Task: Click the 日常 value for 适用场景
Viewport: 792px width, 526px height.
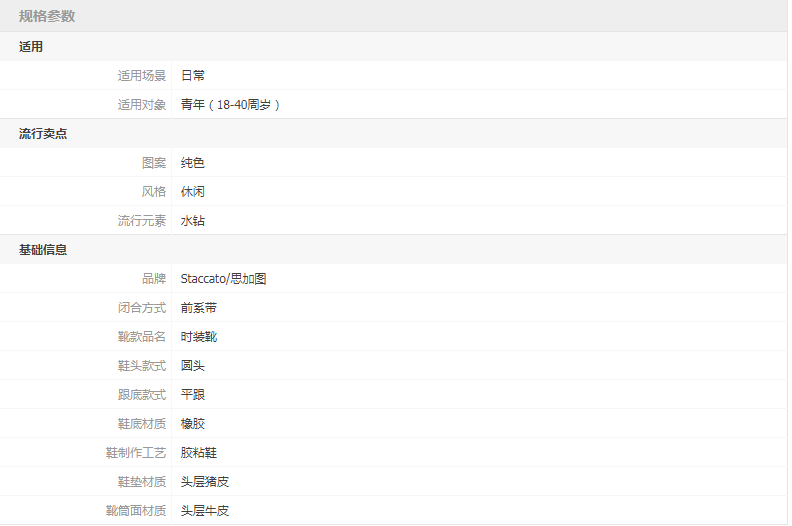Action: 193,75
